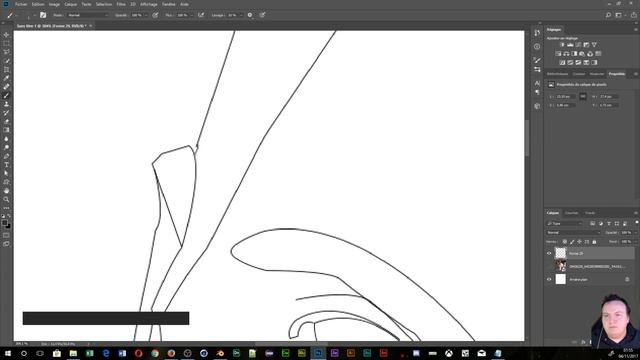Click the Properties width input field
Screen dimensions: 640x360
pos(565,96)
